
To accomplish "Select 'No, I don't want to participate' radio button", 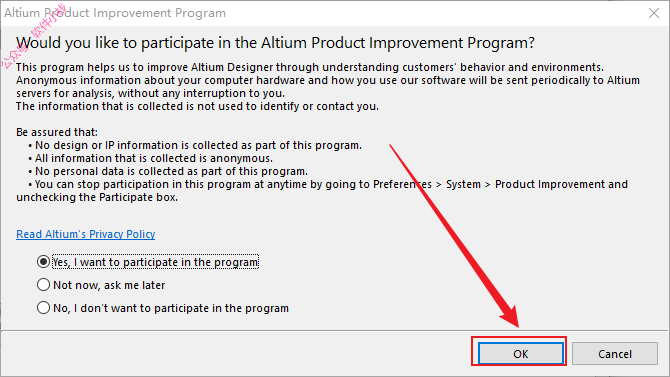I will coord(43,308).
